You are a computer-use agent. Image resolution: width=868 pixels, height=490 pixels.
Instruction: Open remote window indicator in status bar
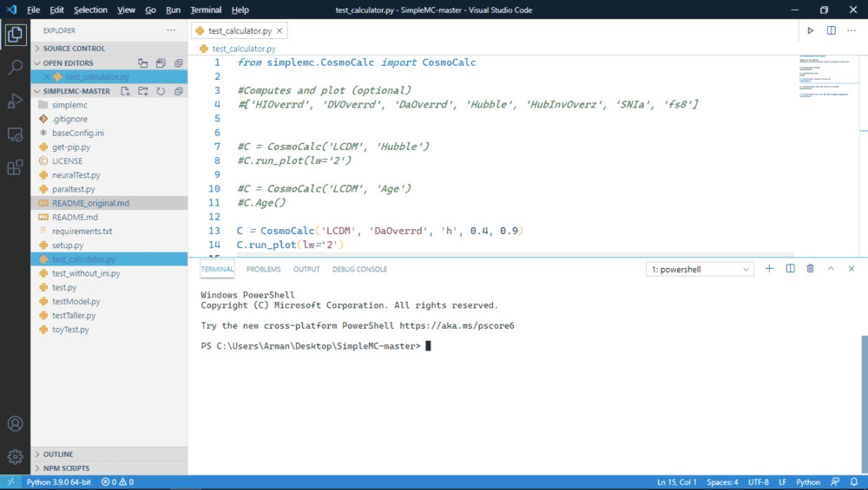point(10,482)
